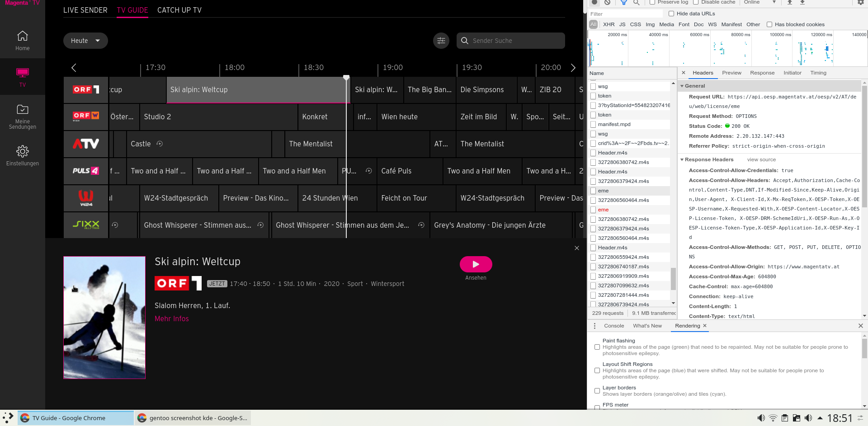Select the TV sidebar icon
868x426 pixels.
22,73
